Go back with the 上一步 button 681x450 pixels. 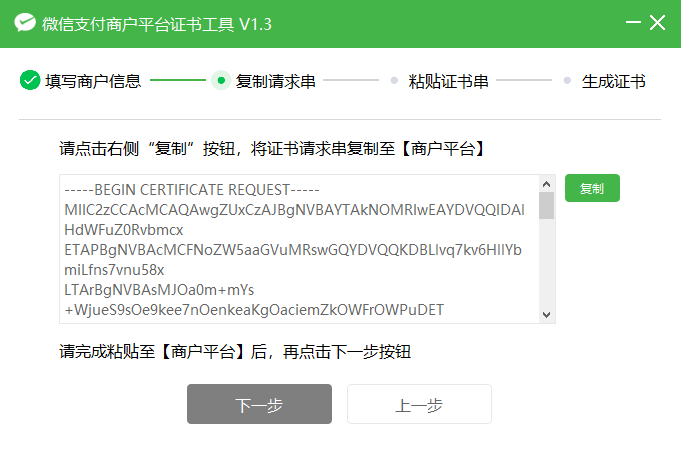pos(419,404)
